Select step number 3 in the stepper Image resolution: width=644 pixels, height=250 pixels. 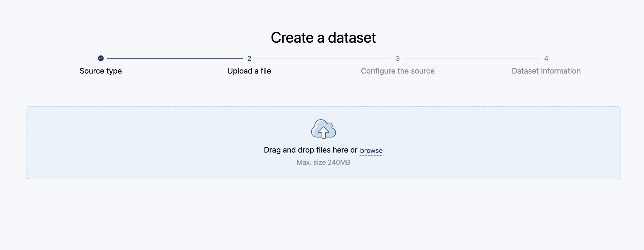point(398,58)
